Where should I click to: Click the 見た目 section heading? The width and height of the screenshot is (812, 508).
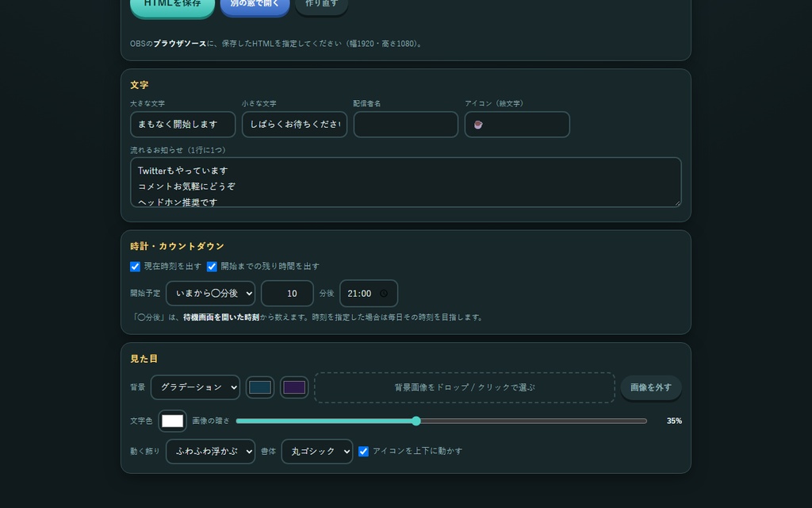click(144, 359)
